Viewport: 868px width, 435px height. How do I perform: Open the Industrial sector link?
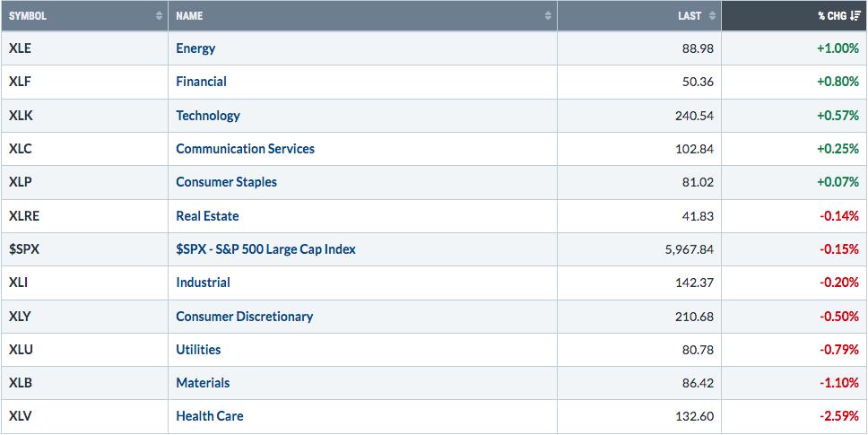point(203,283)
